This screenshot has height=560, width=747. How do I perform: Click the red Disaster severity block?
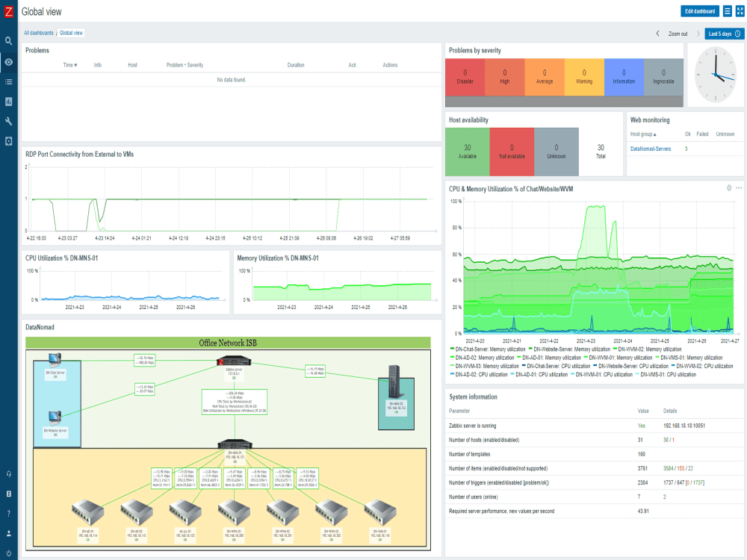point(464,77)
